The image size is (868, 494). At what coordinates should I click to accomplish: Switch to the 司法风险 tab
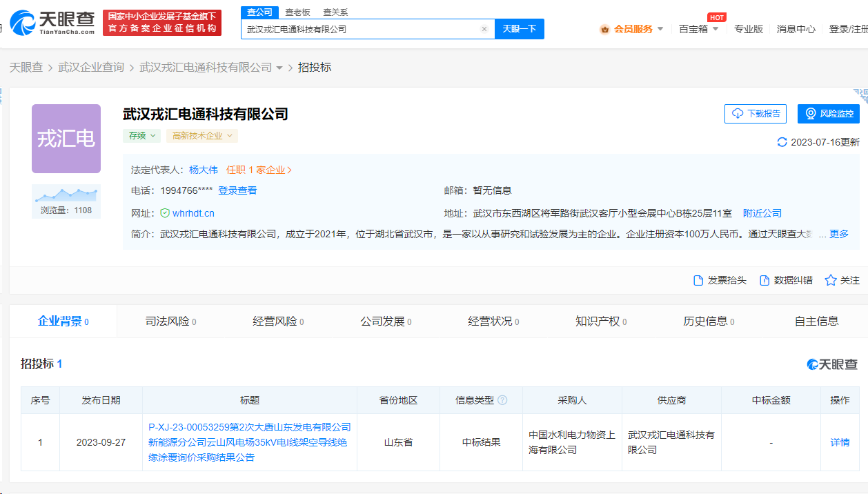(170, 321)
